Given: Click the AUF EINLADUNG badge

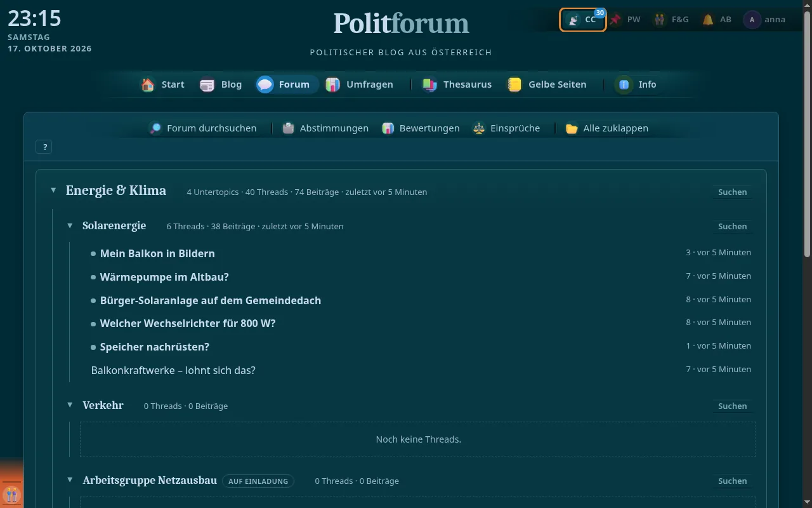Looking at the screenshot, I should pyautogui.click(x=258, y=481).
